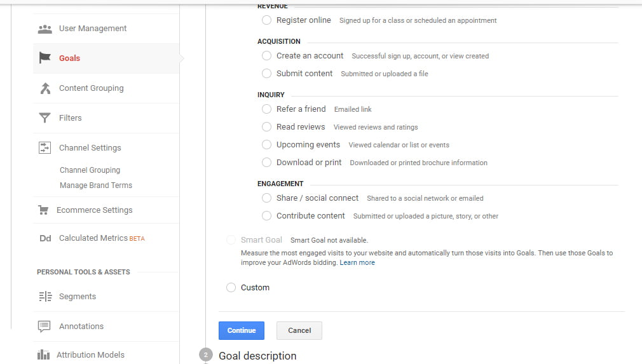642x364 pixels.
Task: Choose the Read reviews radio option
Action: [266, 127]
